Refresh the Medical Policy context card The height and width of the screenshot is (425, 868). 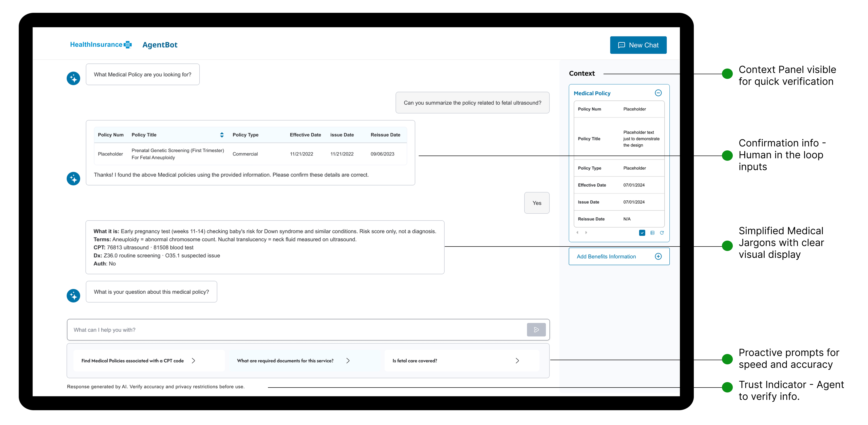pos(662,233)
